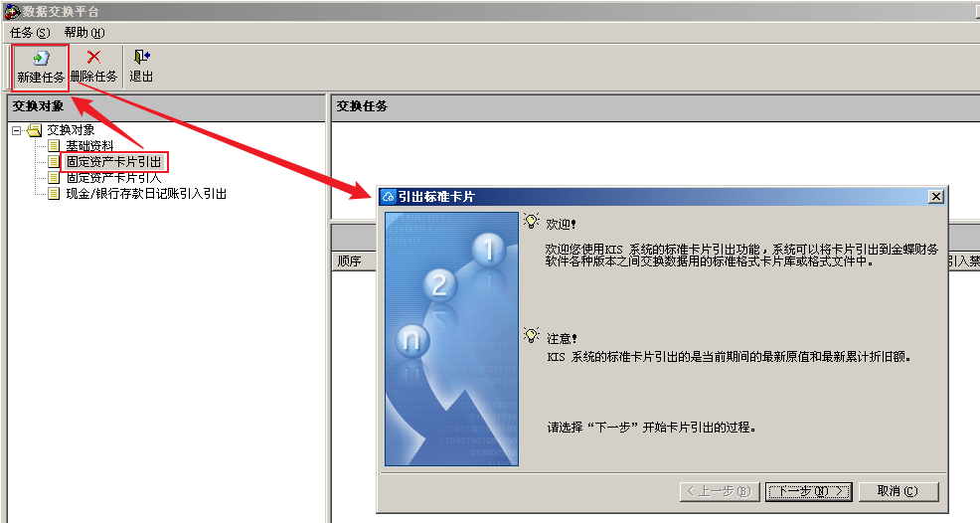Open the 任务(S) menu
The width and height of the screenshot is (980, 523).
click(30, 33)
